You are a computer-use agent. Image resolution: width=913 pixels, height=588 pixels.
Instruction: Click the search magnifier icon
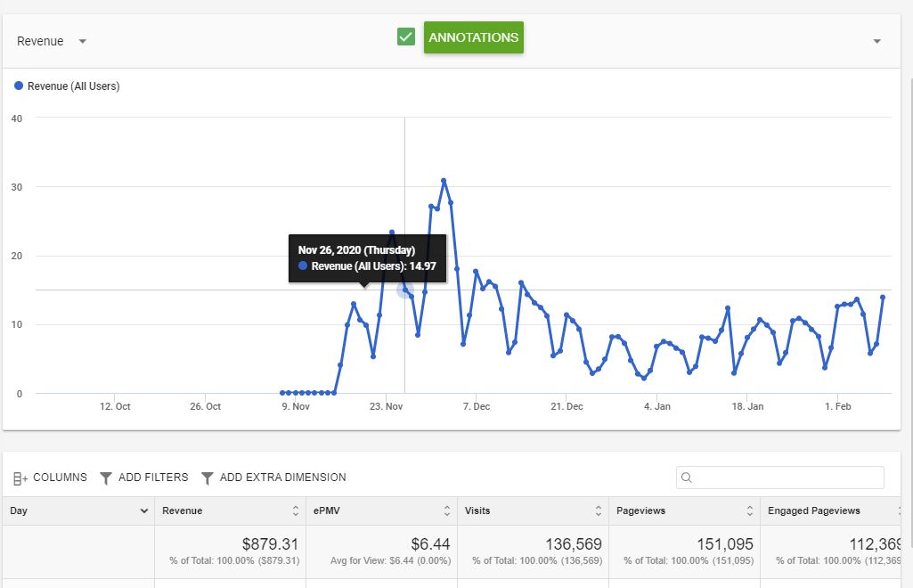pos(687,478)
